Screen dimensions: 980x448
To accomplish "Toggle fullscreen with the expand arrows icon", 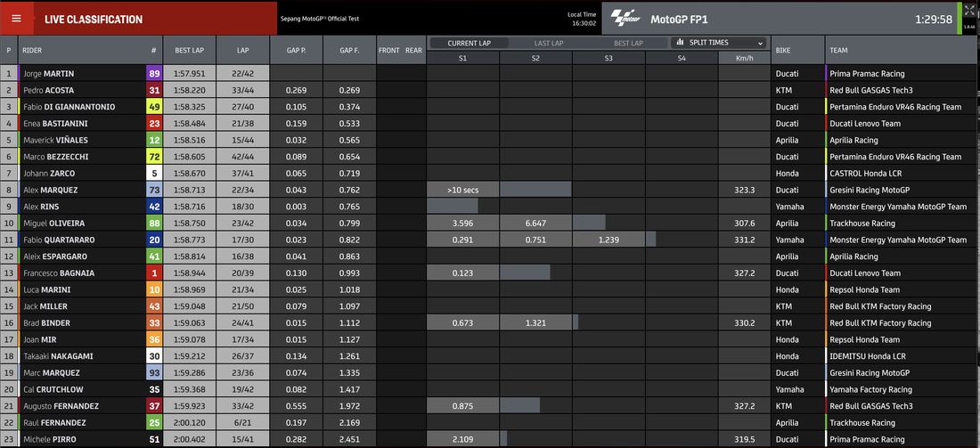I will (968, 12).
